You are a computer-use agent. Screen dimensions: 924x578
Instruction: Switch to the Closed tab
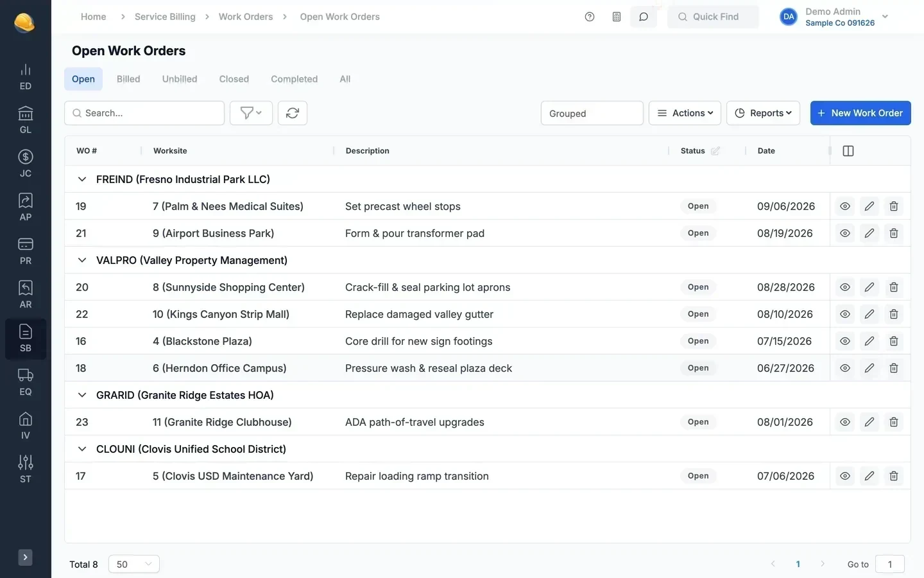point(234,79)
